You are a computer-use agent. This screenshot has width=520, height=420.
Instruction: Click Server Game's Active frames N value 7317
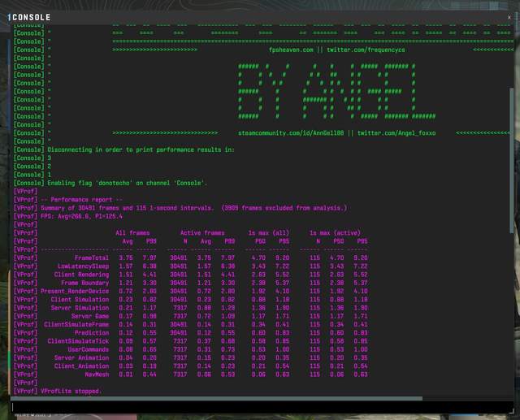click(179, 316)
